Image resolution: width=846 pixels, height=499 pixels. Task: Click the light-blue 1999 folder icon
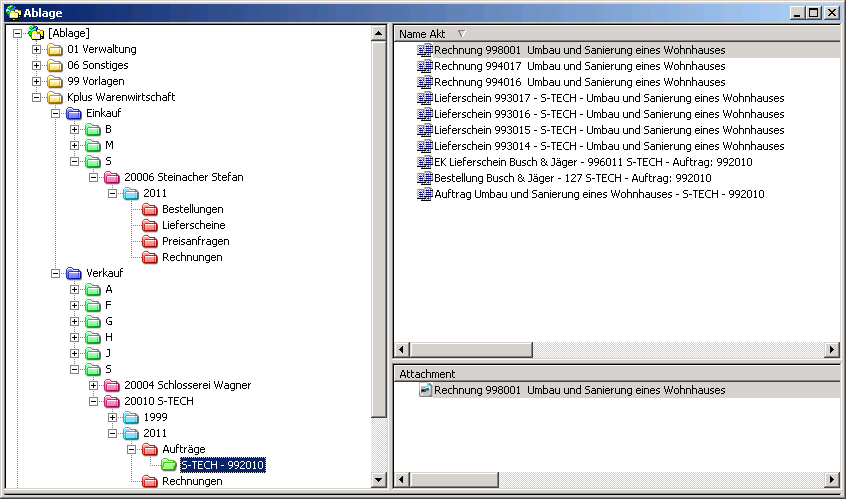pyautogui.click(x=131, y=418)
